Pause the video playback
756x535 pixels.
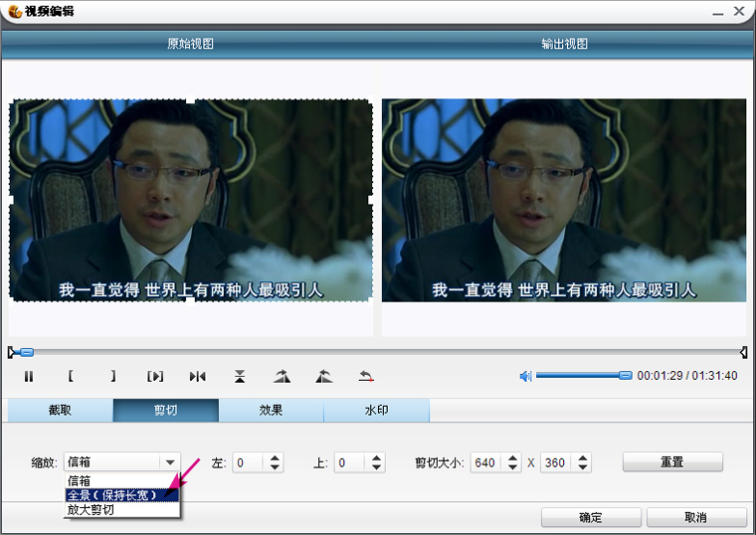(x=29, y=377)
